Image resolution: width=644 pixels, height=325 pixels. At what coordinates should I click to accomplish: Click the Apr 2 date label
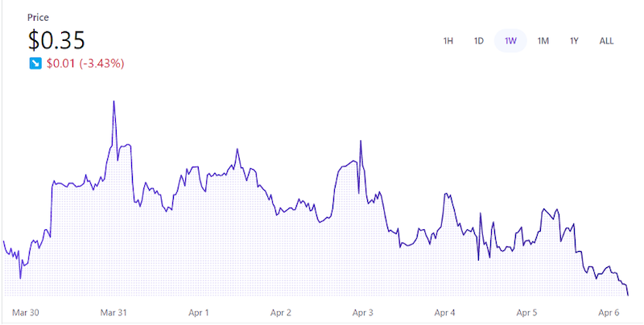(280, 312)
